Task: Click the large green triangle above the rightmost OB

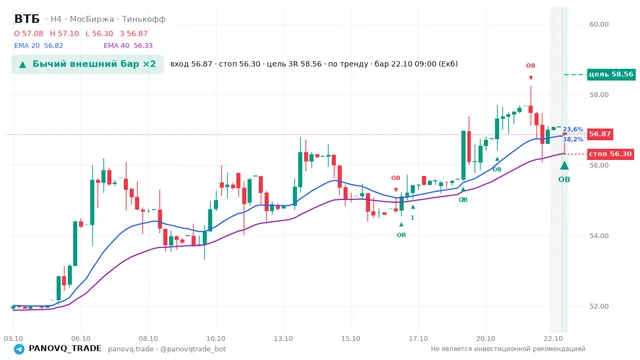Action: pyautogui.click(x=564, y=165)
